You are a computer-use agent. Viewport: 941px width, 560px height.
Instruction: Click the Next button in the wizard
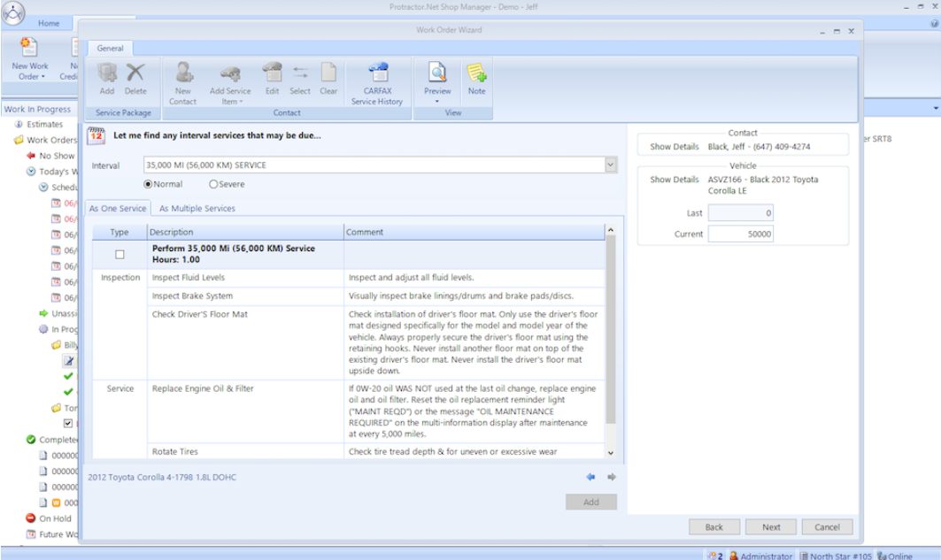770,526
